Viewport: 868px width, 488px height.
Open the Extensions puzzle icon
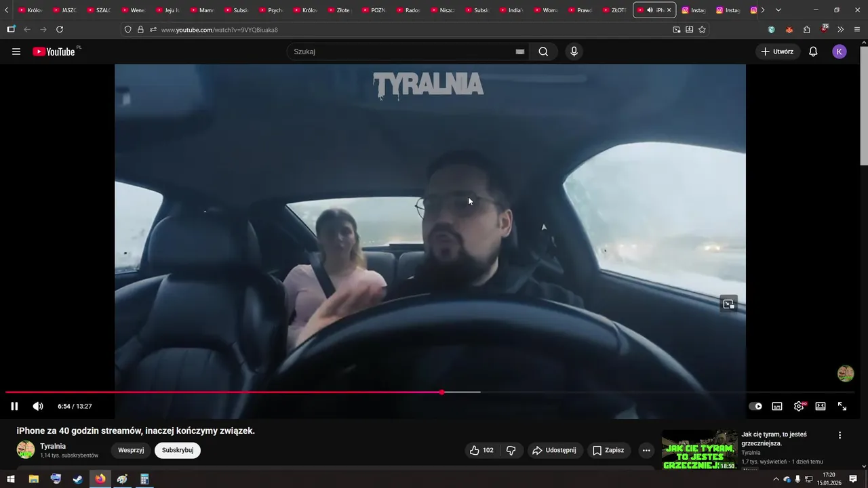(x=806, y=30)
